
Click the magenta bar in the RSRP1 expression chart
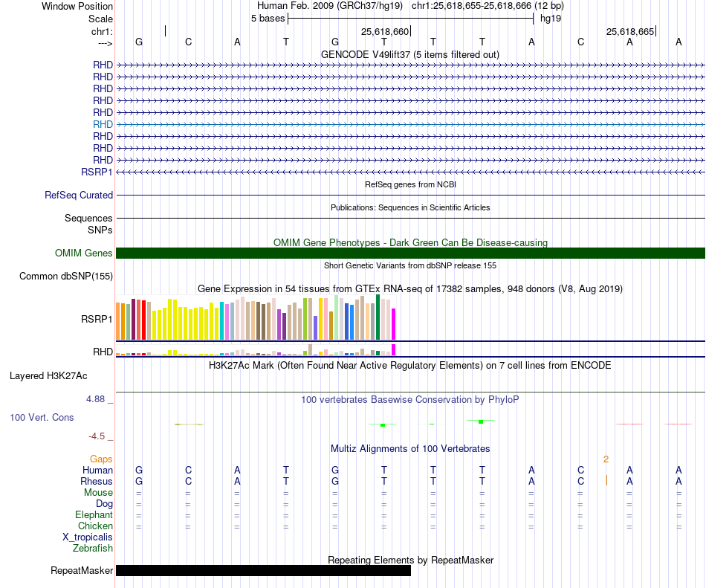click(394, 324)
